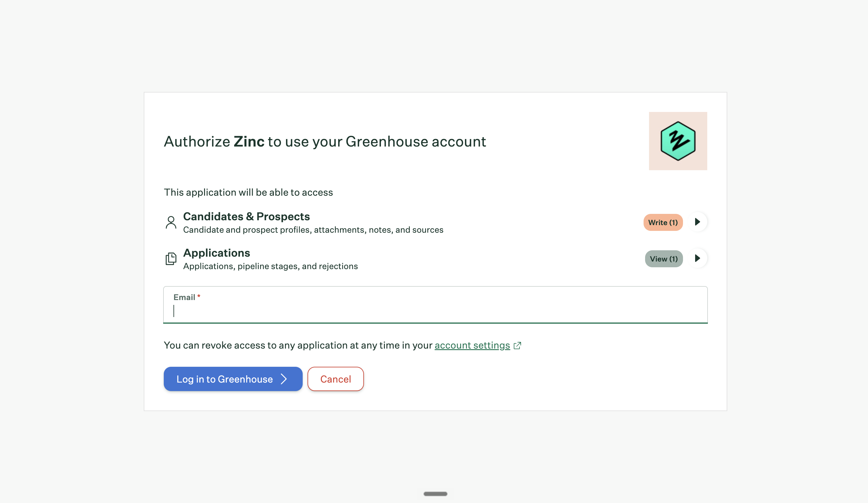Click 'Applications, pipeline stages, and rejections' description

click(271, 266)
